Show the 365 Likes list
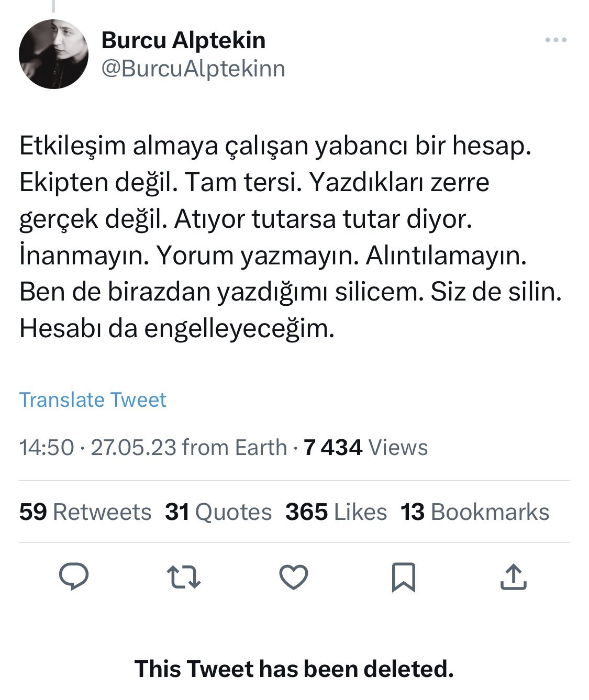Screen dimensions: 589x700 (336, 512)
